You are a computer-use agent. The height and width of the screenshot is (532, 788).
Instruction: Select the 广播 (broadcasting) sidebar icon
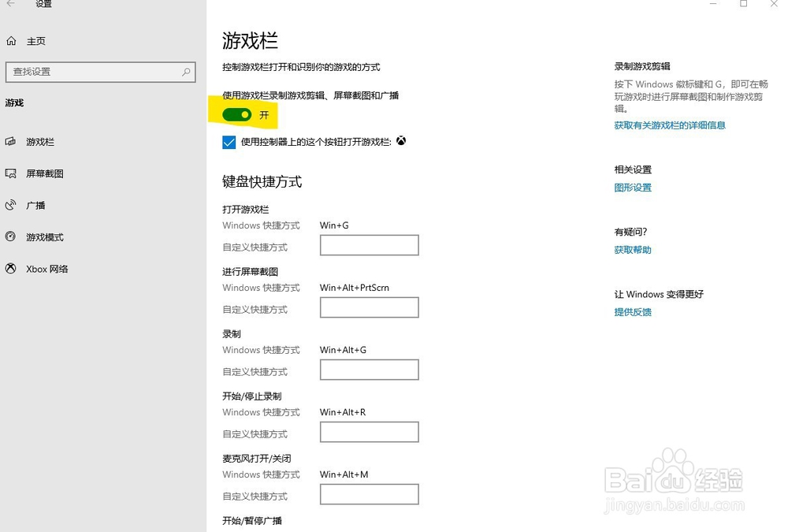point(11,206)
